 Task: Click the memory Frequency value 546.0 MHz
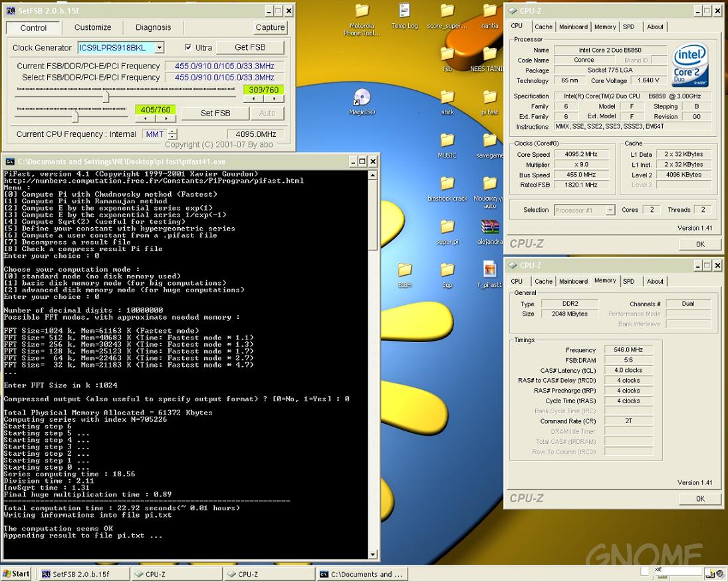pyautogui.click(x=628, y=349)
